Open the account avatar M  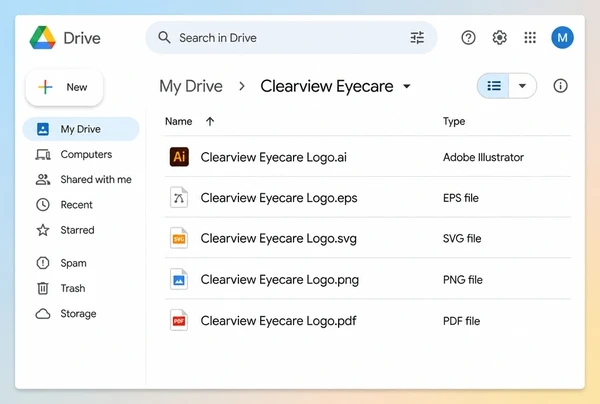(x=562, y=37)
